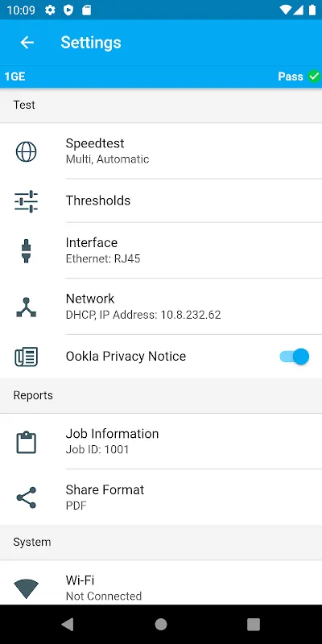Tap the Network topology icon
Screen dimensions: 322x644
27,308
